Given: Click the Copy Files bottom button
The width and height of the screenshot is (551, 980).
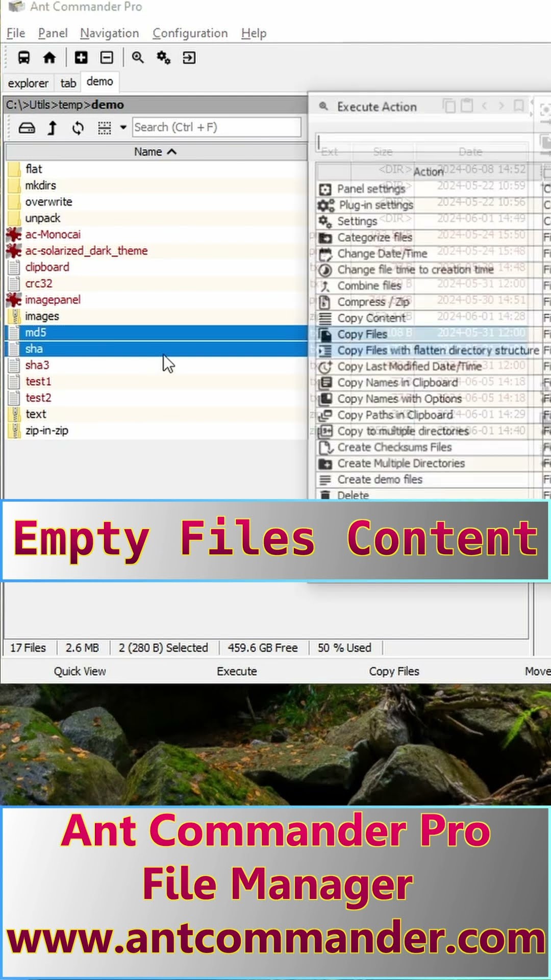Looking at the screenshot, I should tap(394, 671).
